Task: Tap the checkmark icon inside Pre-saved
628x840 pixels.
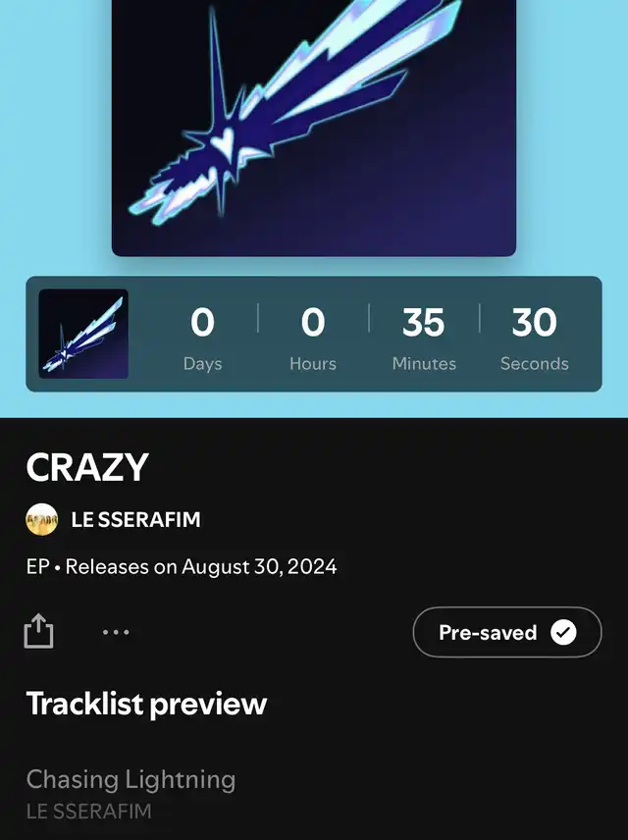Action: 563,632
